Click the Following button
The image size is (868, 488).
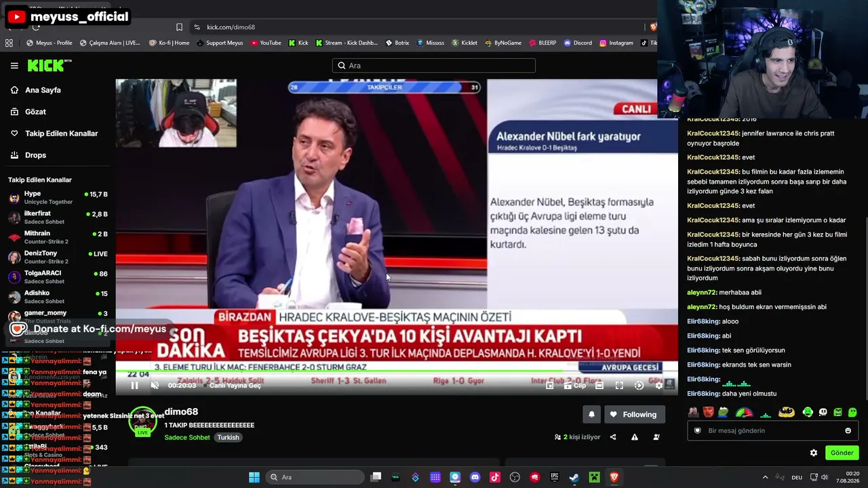click(633, 415)
